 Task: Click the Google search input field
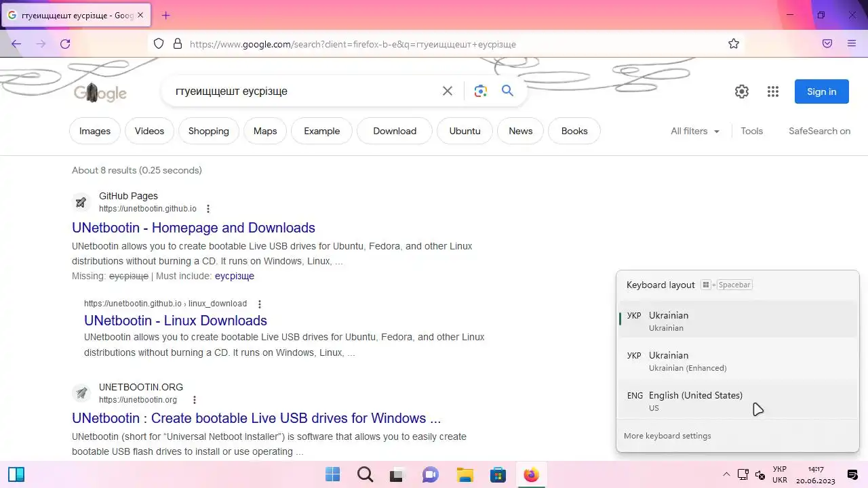point(305,91)
